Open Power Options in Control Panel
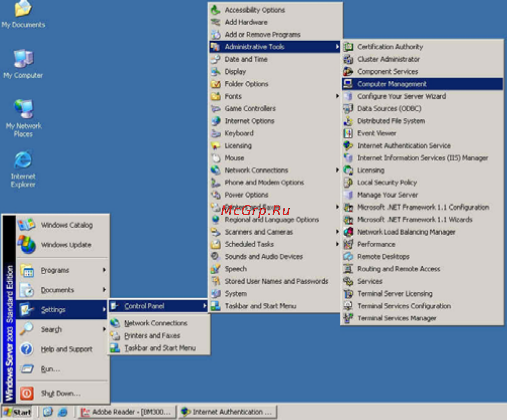507x420 pixels. (x=275, y=195)
